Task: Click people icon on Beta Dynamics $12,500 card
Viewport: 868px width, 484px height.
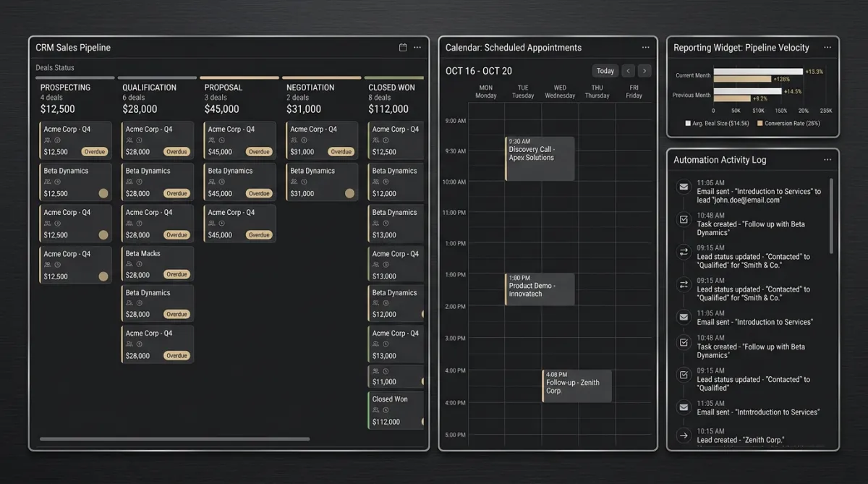Action: [47, 182]
